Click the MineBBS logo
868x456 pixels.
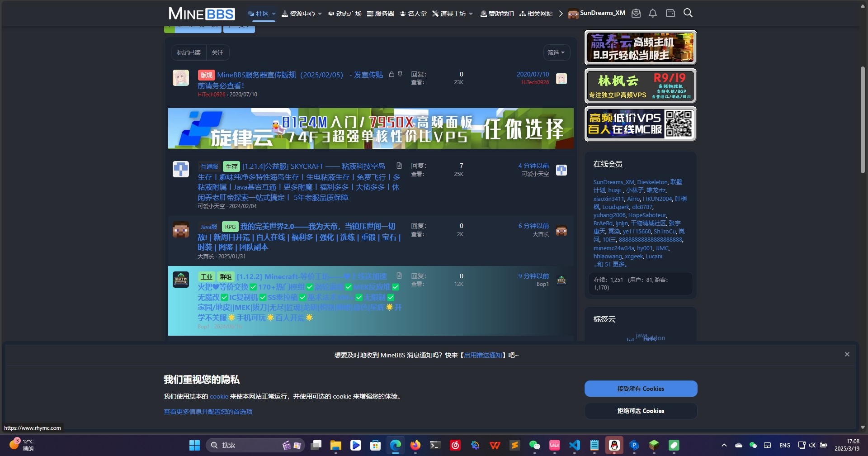click(x=202, y=14)
